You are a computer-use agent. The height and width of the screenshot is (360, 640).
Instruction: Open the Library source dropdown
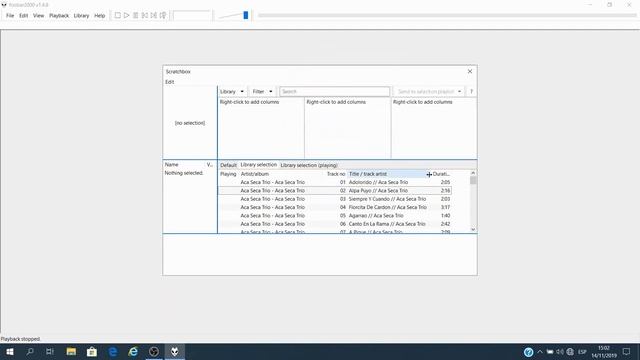click(x=232, y=91)
